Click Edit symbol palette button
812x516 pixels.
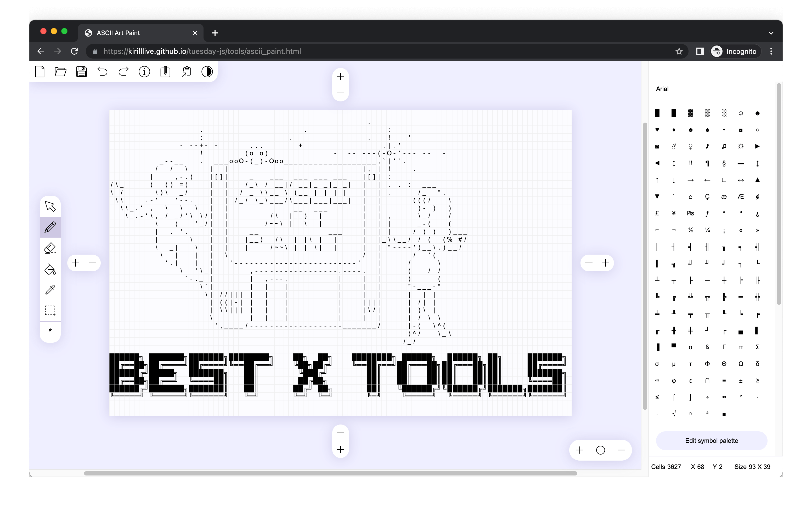click(x=711, y=440)
